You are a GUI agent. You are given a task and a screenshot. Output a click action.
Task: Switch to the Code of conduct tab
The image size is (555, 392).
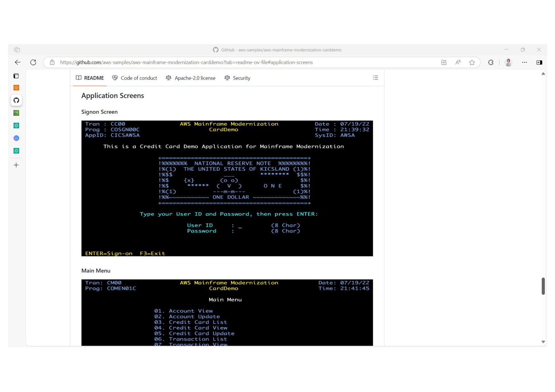click(x=135, y=78)
